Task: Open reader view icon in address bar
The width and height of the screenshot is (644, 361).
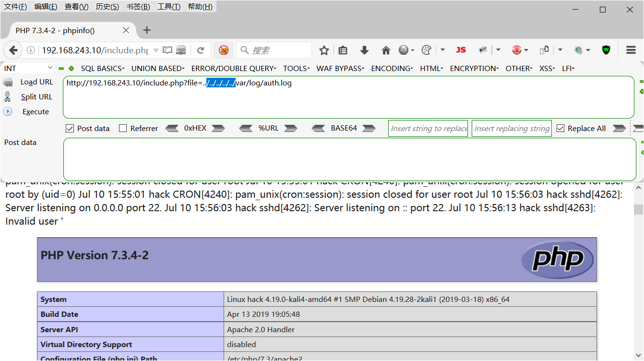Action: coord(167,50)
